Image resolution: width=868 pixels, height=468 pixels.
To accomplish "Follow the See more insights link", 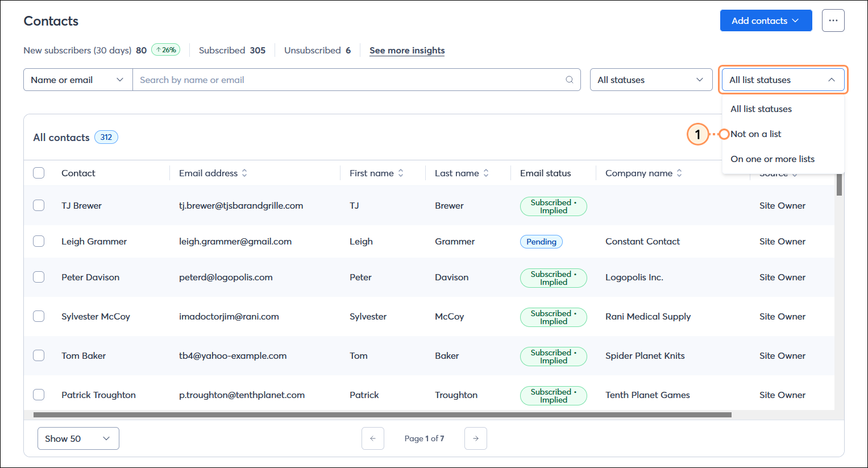I will pyautogui.click(x=407, y=50).
